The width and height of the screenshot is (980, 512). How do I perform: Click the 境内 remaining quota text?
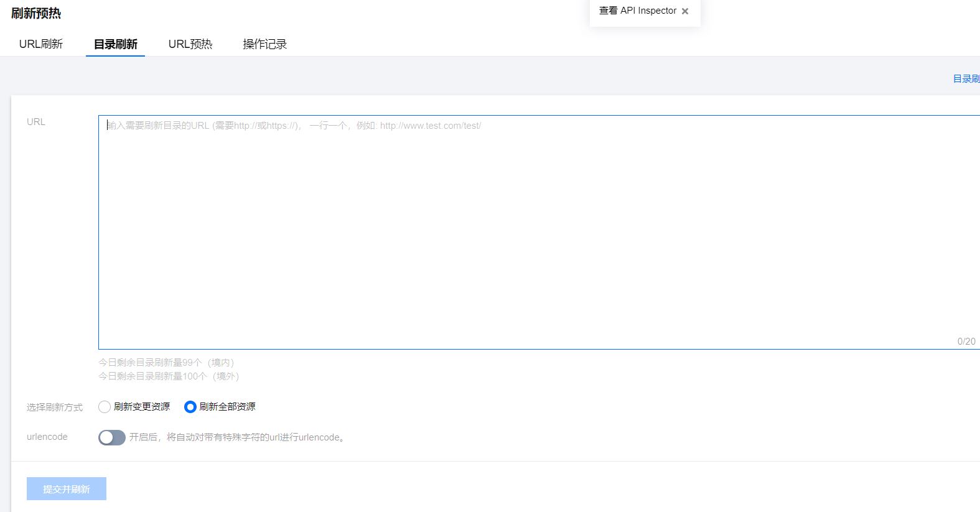click(166, 363)
